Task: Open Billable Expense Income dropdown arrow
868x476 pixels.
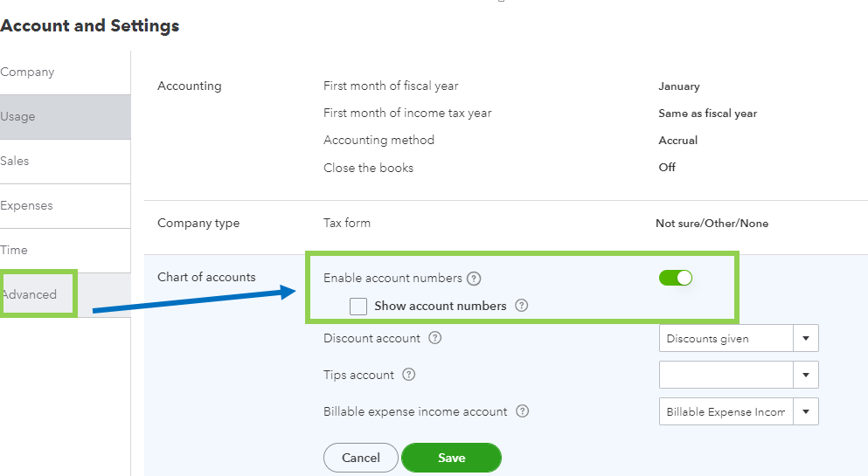Action: [806, 412]
